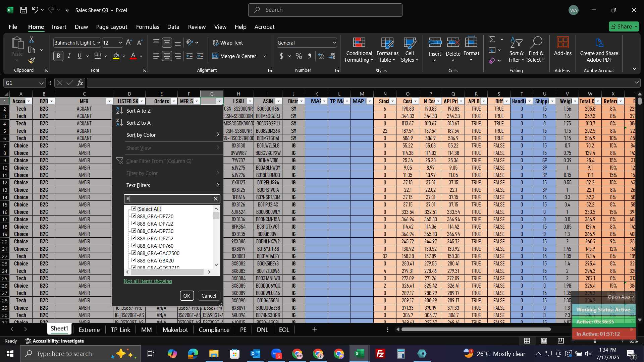
Task: Open Outlook from the taskbar
Action: (x=256, y=354)
